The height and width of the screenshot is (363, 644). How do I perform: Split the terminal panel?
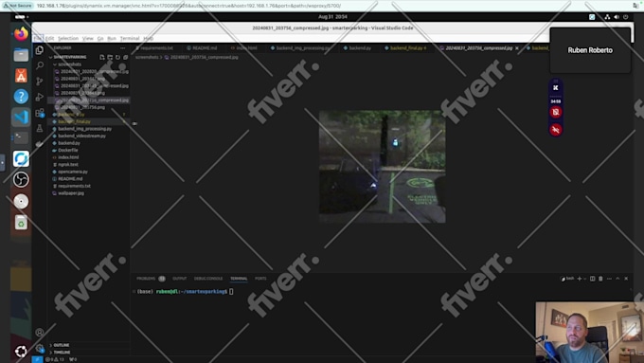point(592,279)
